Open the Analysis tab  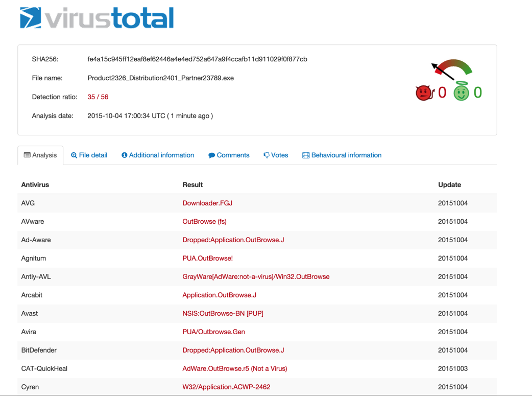pyautogui.click(x=40, y=155)
